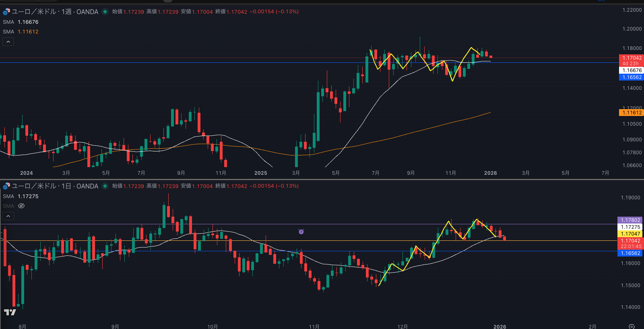Screen dimensions: 644x329
Task: Select the SMA 1.17275 legend on daily chart
Action: (21, 197)
